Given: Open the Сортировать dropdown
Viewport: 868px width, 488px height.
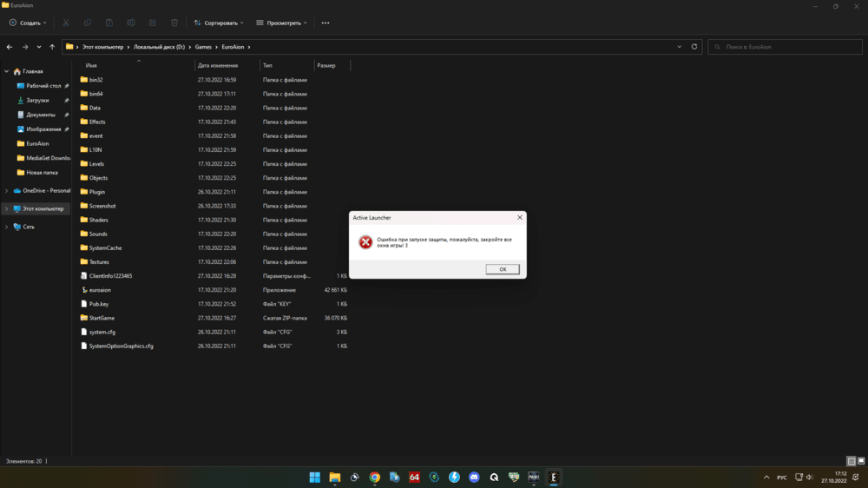Looking at the screenshot, I should [x=218, y=23].
